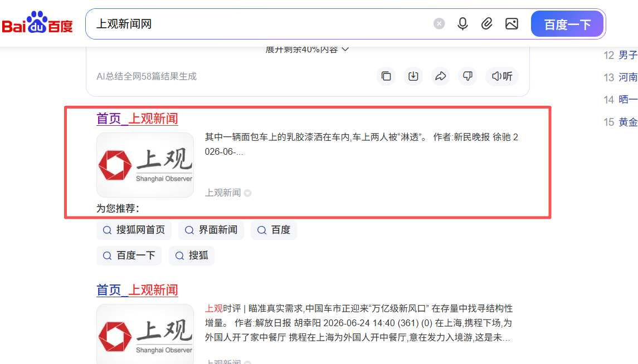Dislike the AI summary with thumbs-down icon

point(467,76)
